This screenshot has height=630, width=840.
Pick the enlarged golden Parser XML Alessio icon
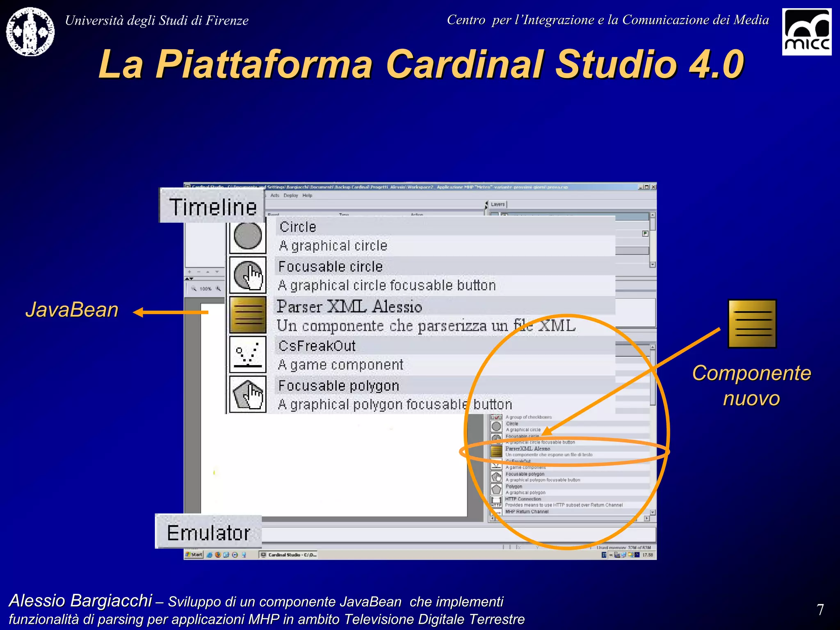(248, 315)
